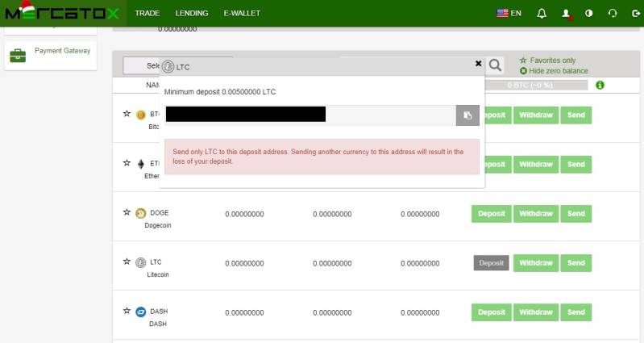Click the logout icon

635,14
